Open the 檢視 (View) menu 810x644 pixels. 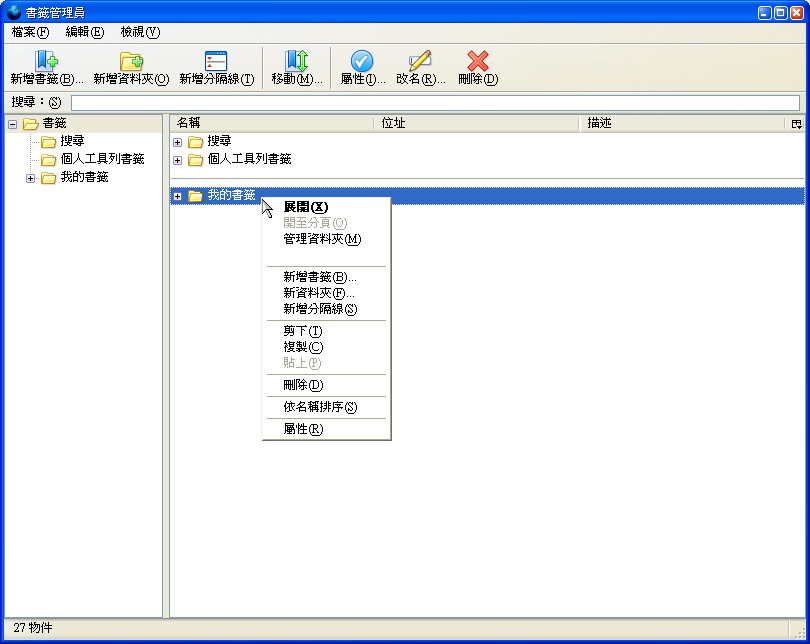tap(139, 32)
